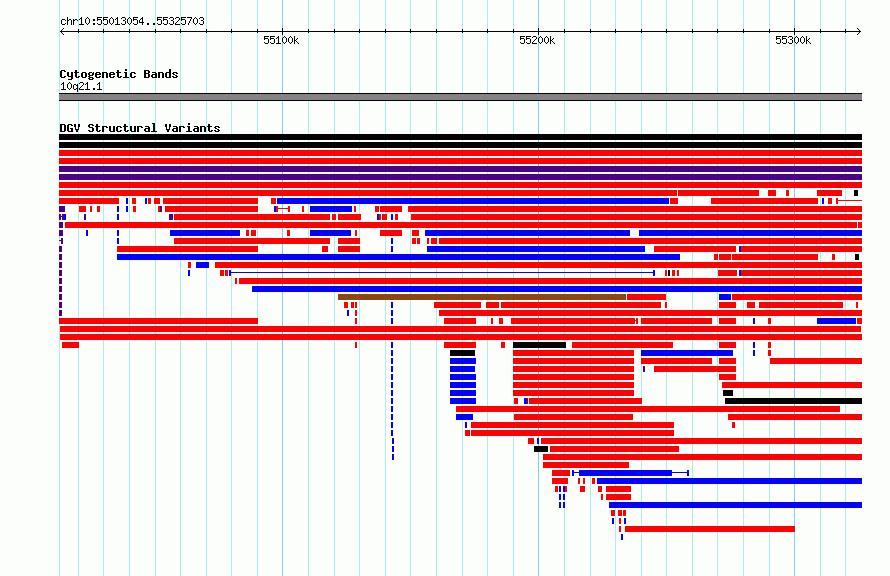The width and height of the screenshot is (890, 576).
Task: Select the black bar above the stacked blue bars
Action: click(x=463, y=353)
